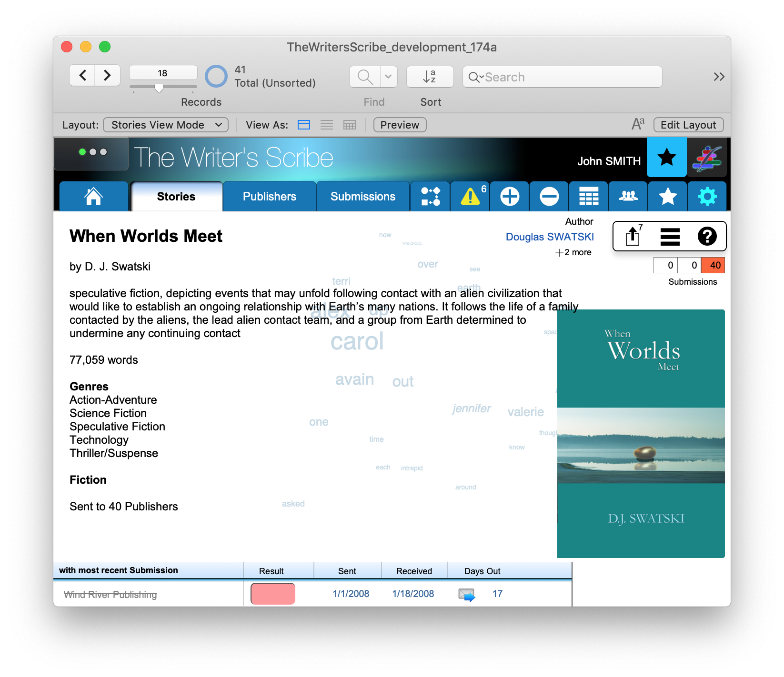The height and width of the screenshot is (677, 784).
Task: Click the first 0 submissions count box
Action: 666,265
